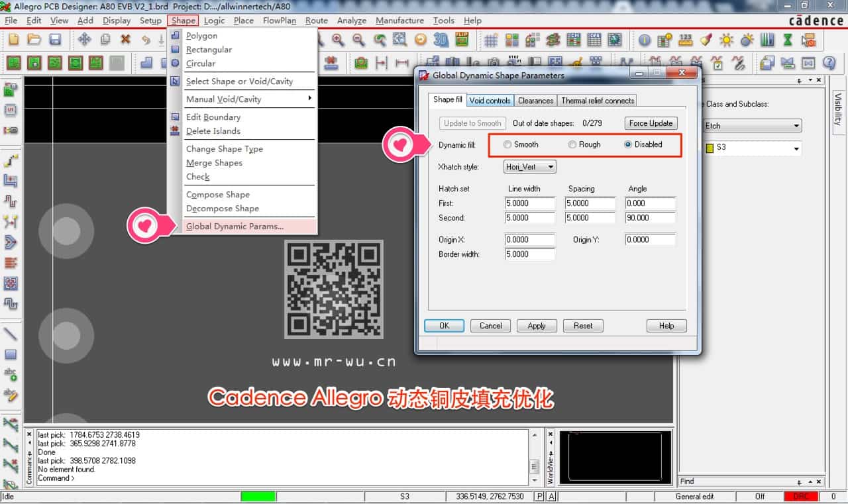Open the Xhatch style dropdown

click(x=529, y=167)
